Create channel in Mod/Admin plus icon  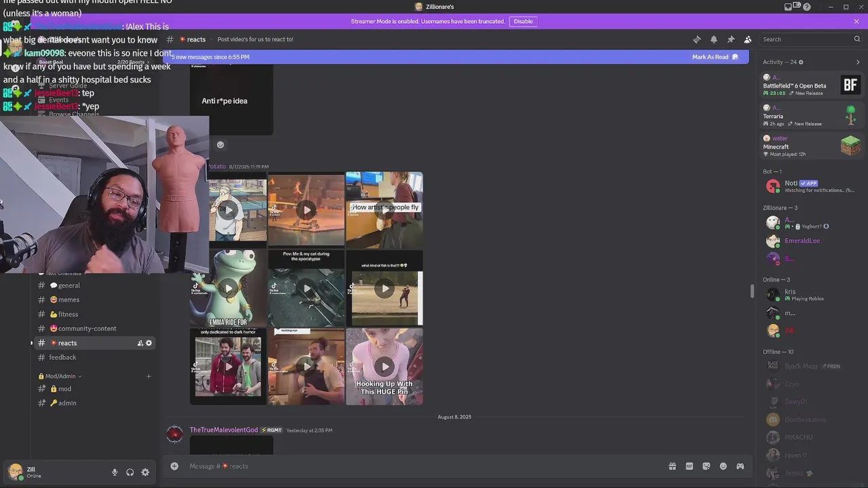pyautogui.click(x=149, y=376)
